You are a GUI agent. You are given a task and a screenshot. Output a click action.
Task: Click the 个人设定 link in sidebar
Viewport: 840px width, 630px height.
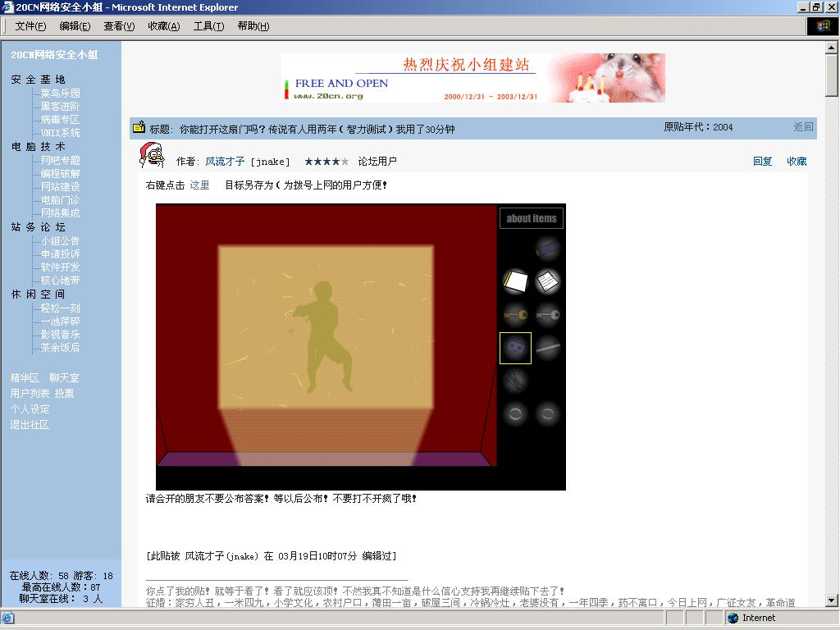[x=30, y=409]
